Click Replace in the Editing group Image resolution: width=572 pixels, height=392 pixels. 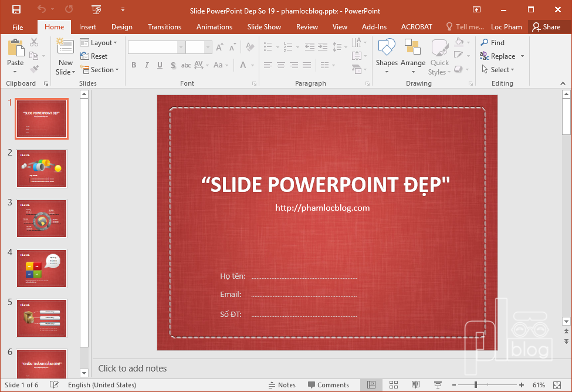(502, 56)
